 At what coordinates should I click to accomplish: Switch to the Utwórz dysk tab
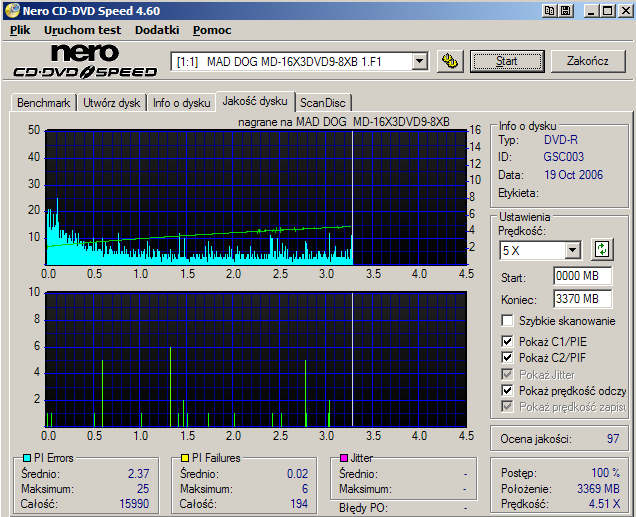click(112, 103)
